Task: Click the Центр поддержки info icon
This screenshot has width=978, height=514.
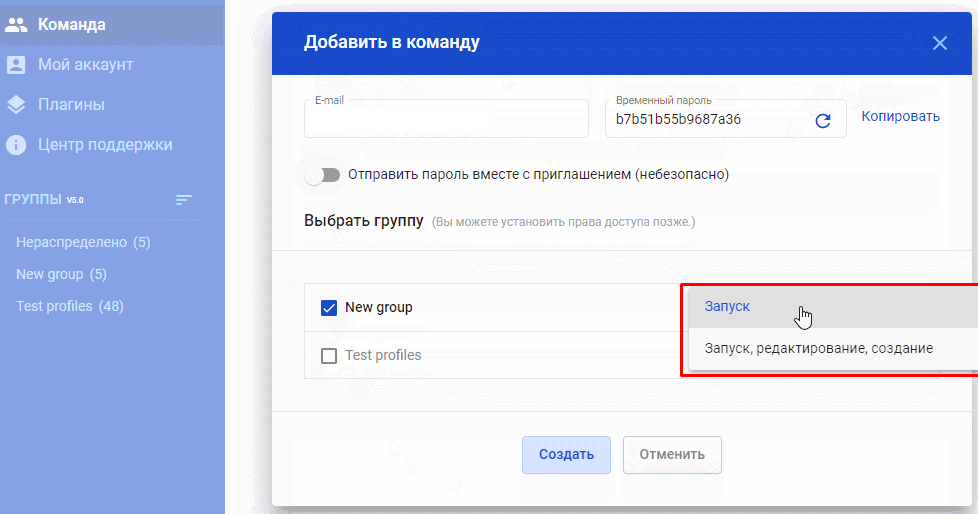Action: tap(16, 145)
